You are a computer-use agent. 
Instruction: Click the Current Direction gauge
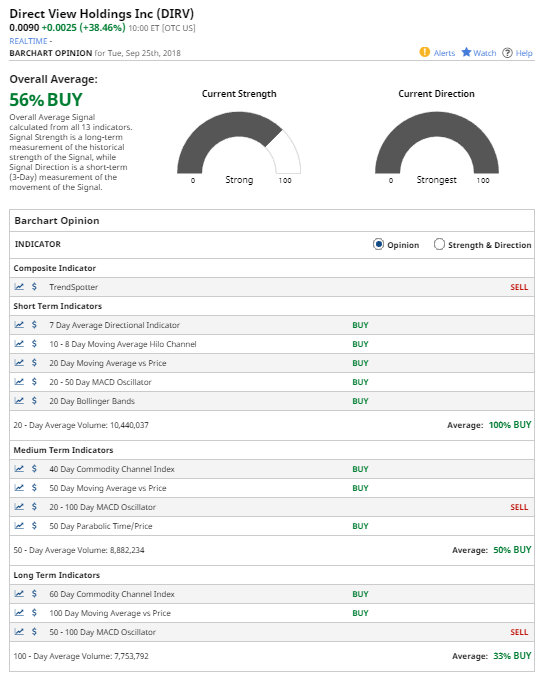click(437, 143)
